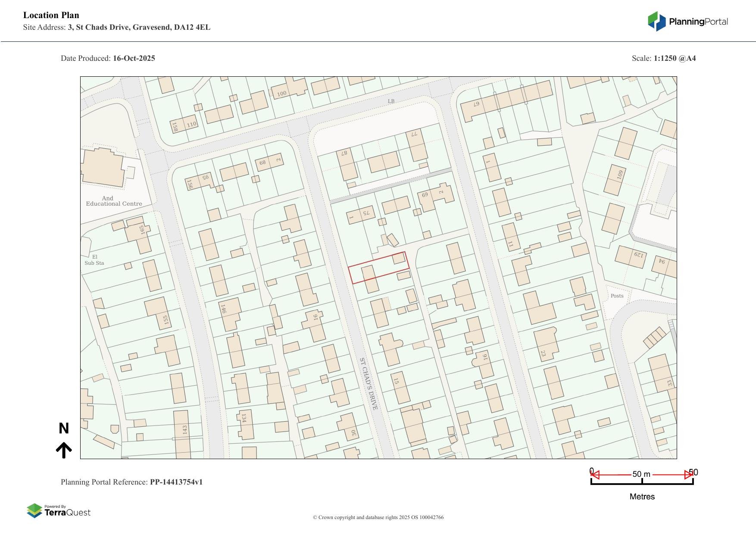Click the date produced 16-Oct-2025 text
Viewport: 756px width, 535px height.
pyautogui.click(x=134, y=58)
